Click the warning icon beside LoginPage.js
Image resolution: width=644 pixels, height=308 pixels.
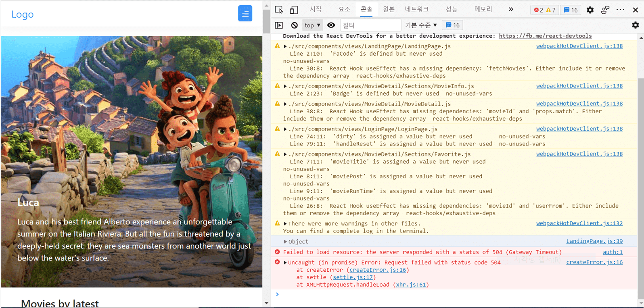point(277,129)
